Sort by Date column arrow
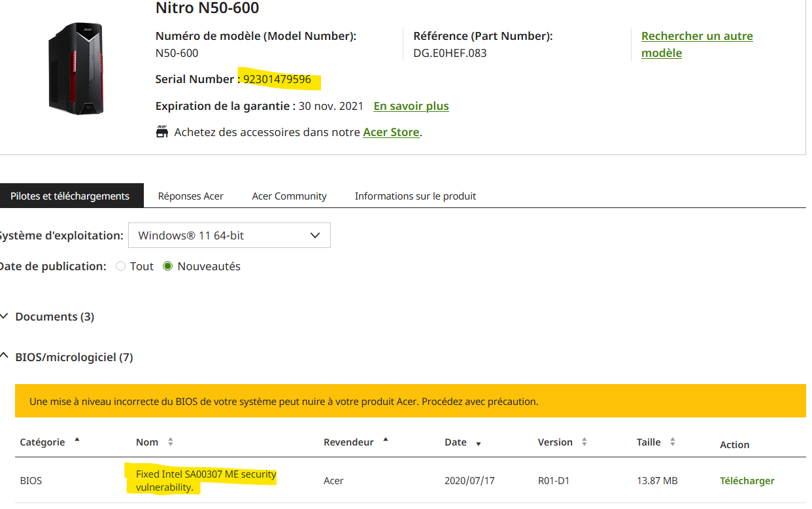Viewport: 812px width, 509px height. pos(478,444)
